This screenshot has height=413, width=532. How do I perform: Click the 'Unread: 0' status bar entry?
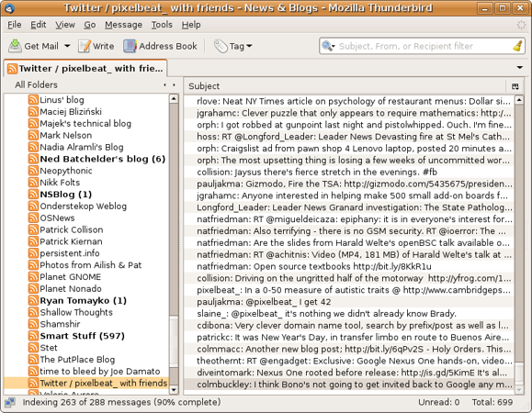pos(438,402)
